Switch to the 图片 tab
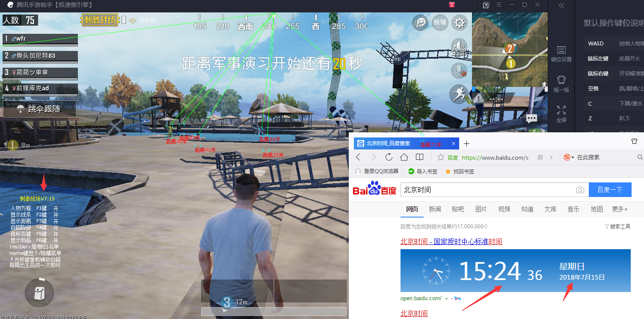 point(481,209)
